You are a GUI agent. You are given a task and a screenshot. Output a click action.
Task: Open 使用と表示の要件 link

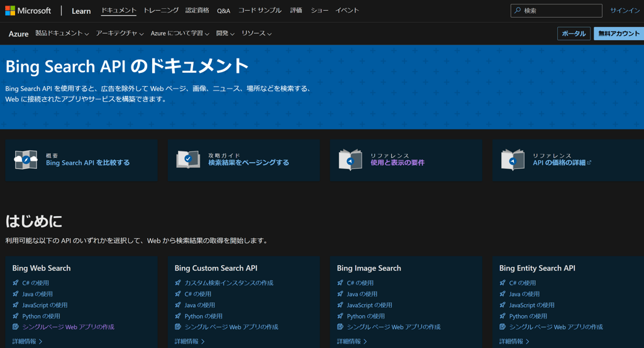point(397,163)
